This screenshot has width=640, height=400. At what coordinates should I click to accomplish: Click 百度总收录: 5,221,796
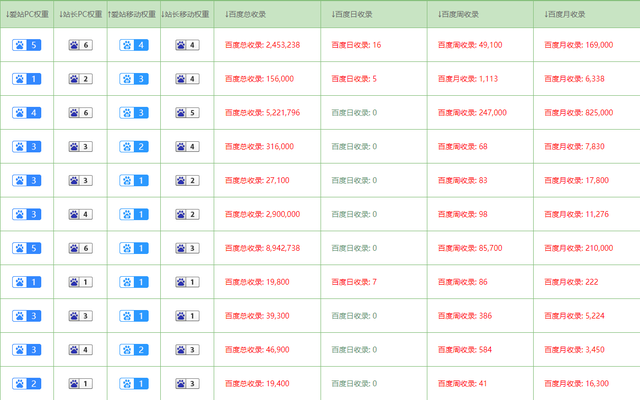pyautogui.click(x=262, y=113)
